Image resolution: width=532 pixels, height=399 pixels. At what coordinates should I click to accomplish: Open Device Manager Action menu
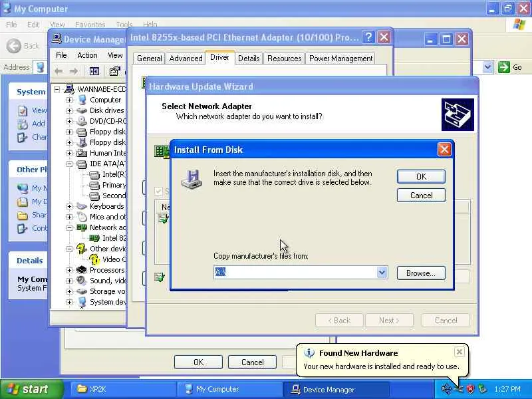pyautogui.click(x=87, y=55)
